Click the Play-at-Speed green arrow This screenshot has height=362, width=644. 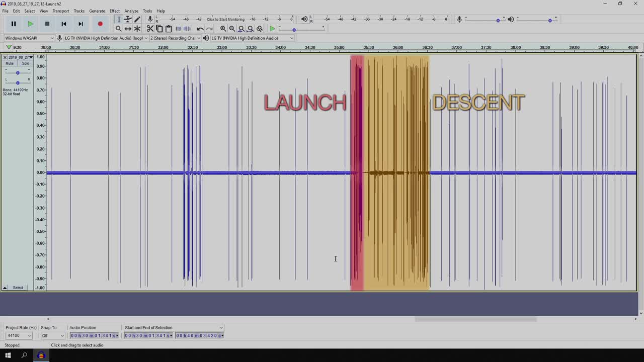point(272,29)
